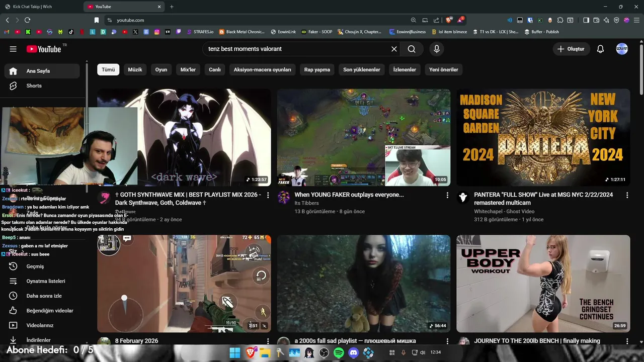Click the bookmark icon beside address bar
The height and width of the screenshot is (362, 644).
coord(97,20)
